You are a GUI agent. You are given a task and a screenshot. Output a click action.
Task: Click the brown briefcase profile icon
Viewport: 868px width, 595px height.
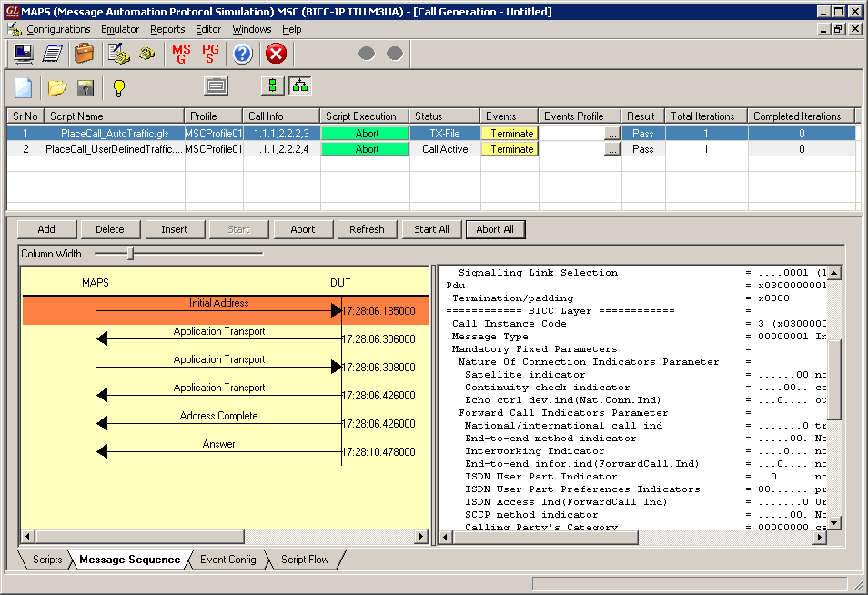pos(84,54)
